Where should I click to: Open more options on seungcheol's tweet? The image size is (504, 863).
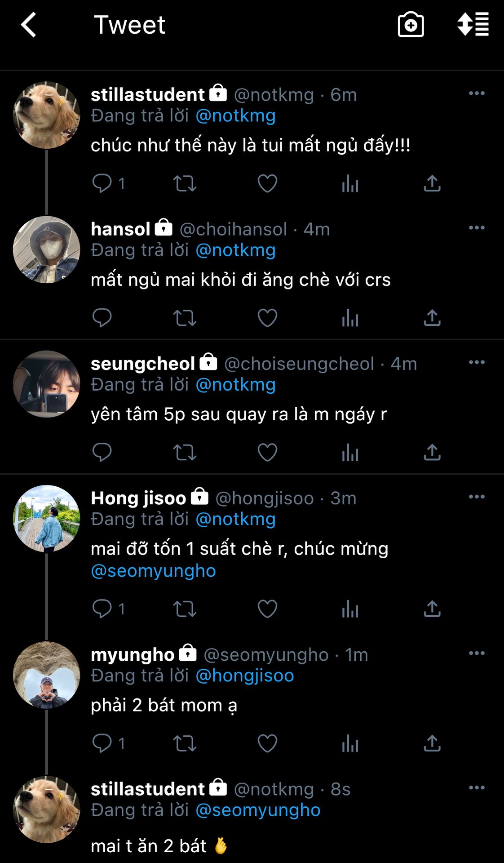pos(477,362)
